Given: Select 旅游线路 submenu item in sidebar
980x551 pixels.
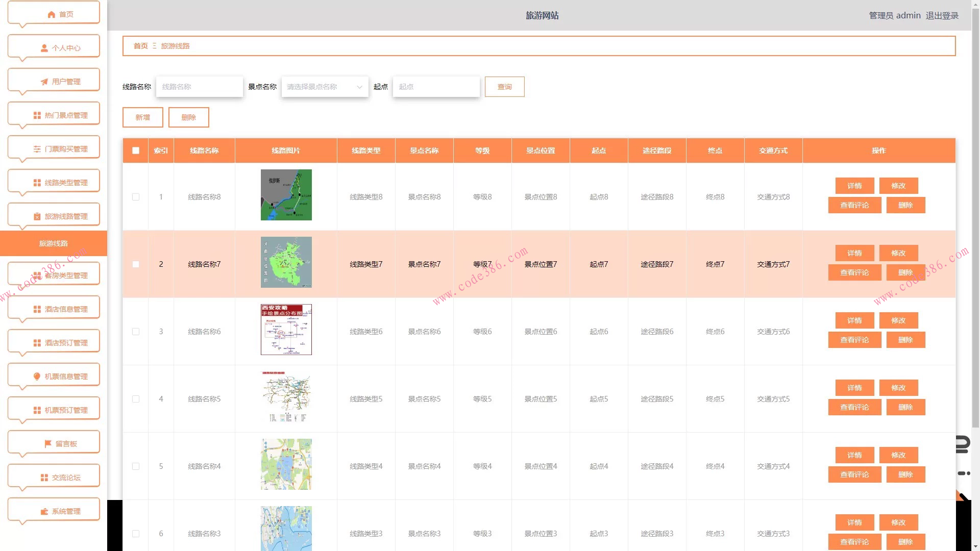Looking at the screenshot, I should (54, 243).
